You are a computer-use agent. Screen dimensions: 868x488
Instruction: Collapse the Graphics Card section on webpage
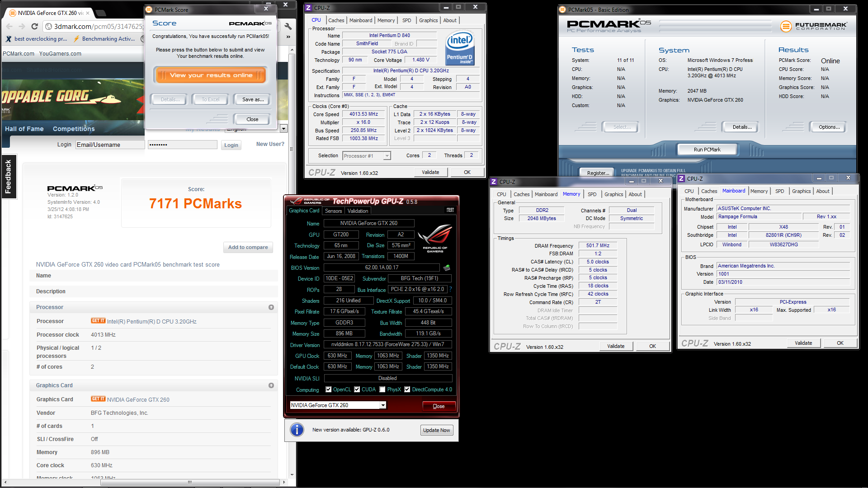pyautogui.click(x=271, y=385)
